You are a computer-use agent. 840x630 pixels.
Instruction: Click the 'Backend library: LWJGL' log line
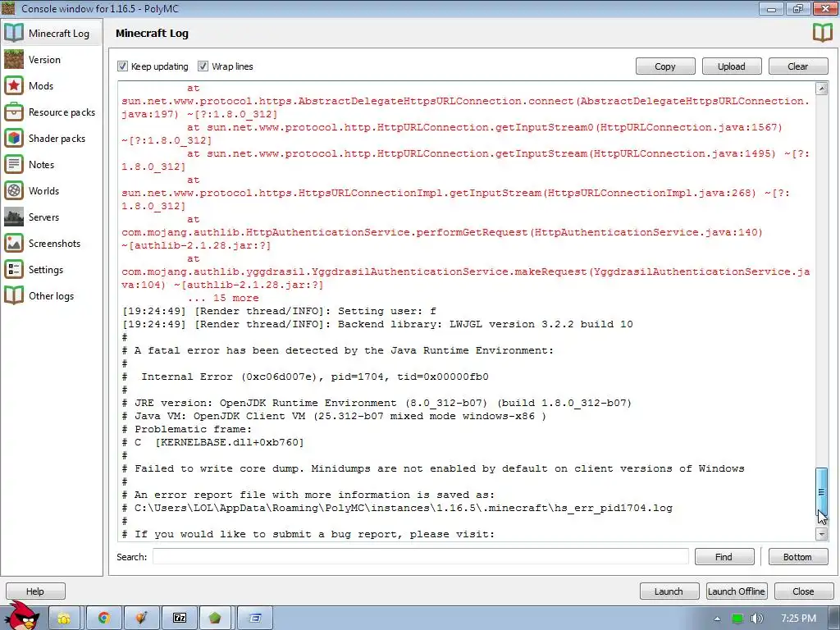tap(377, 324)
